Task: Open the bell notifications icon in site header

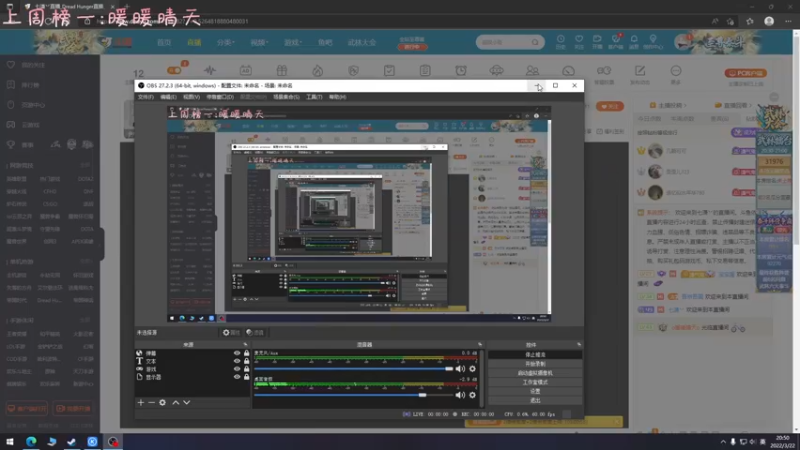Action: coord(634,39)
